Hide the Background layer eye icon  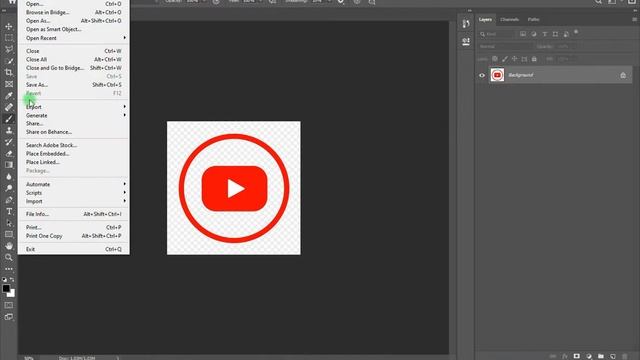click(482, 75)
